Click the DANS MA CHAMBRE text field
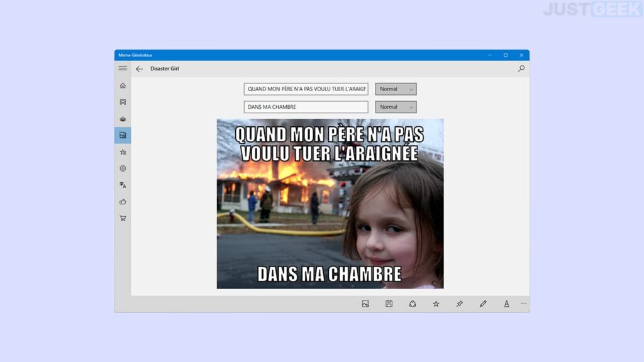The height and width of the screenshot is (362, 644). [306, 107]
